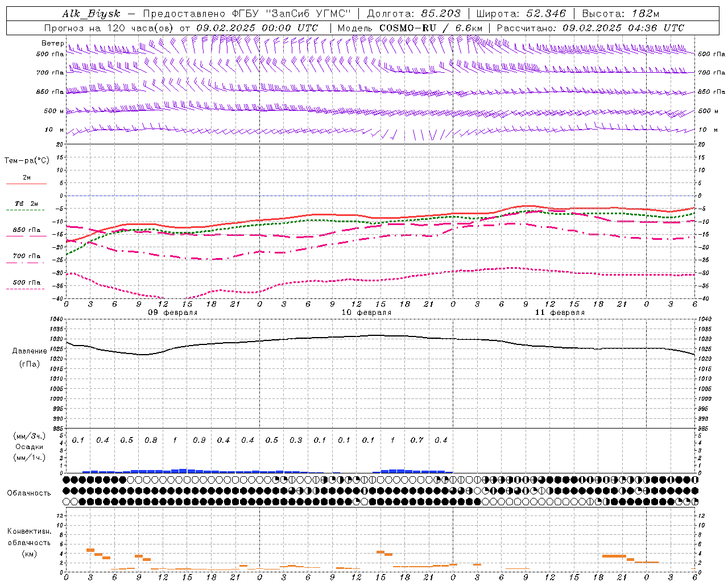Click the 'Давление' pressure label

tap(30, 351)
